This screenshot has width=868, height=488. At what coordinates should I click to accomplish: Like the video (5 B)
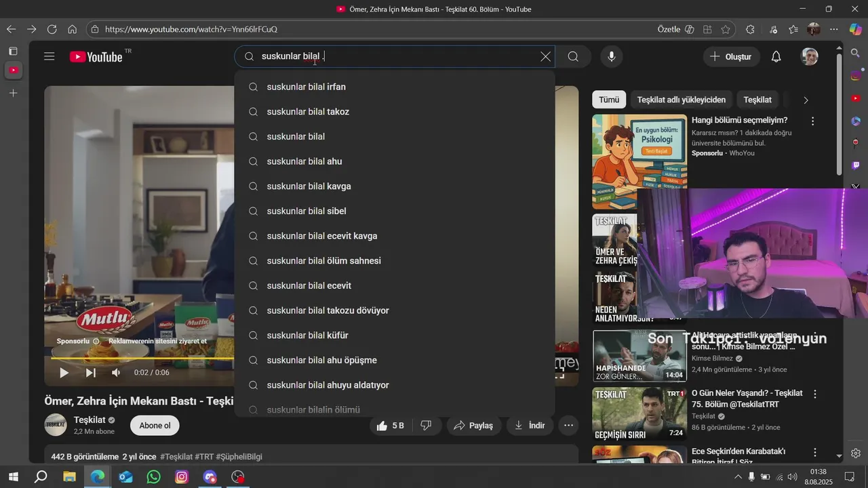coord(391,426)
